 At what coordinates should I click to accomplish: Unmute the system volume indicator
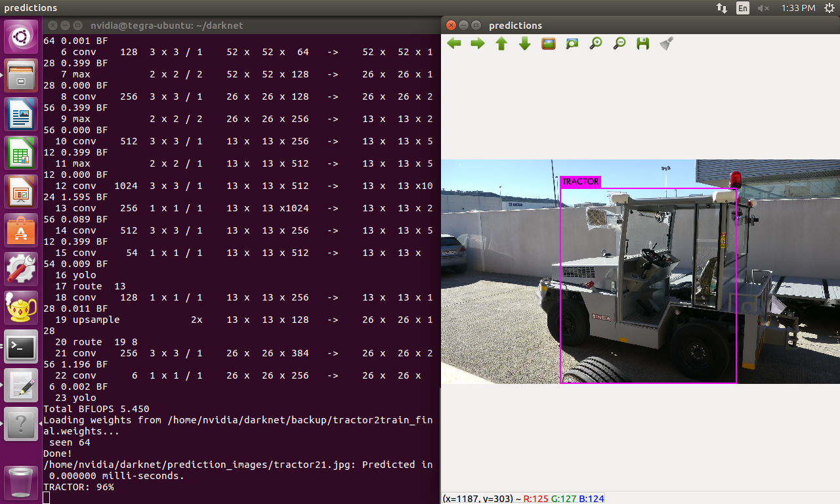click(x=762, y=8)
